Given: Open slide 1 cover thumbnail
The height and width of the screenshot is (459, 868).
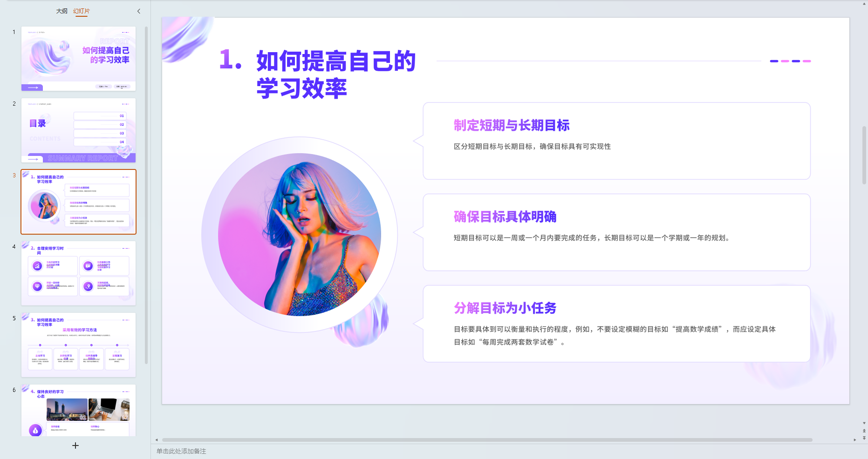Looking at the screenshot, I should tap(78, 59).
